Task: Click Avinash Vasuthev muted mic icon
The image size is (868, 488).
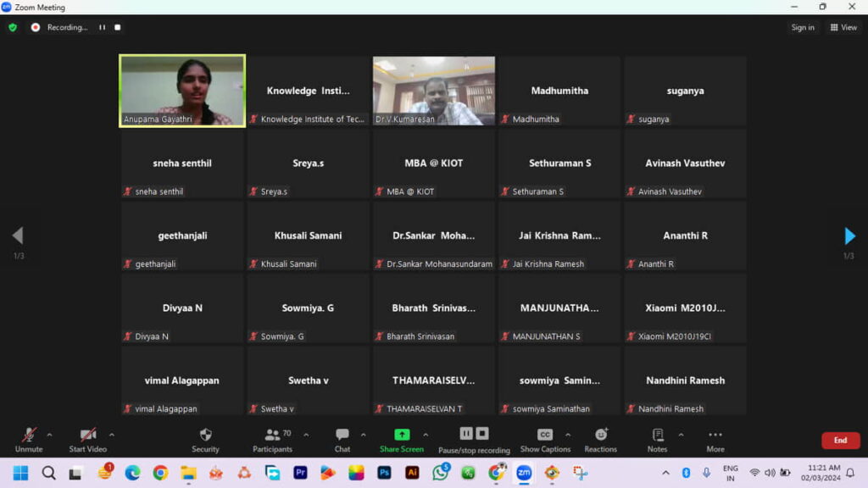Action: click(x=631, y=191)
